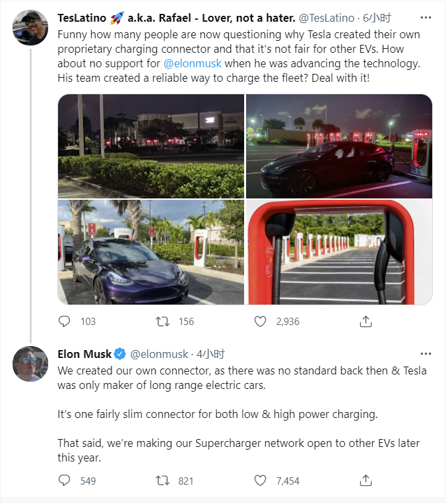Screen dimensions: 448x503
Task: Like Elon Musk's tweet with 7,454 likes
Action: click(x=261, y=481)
